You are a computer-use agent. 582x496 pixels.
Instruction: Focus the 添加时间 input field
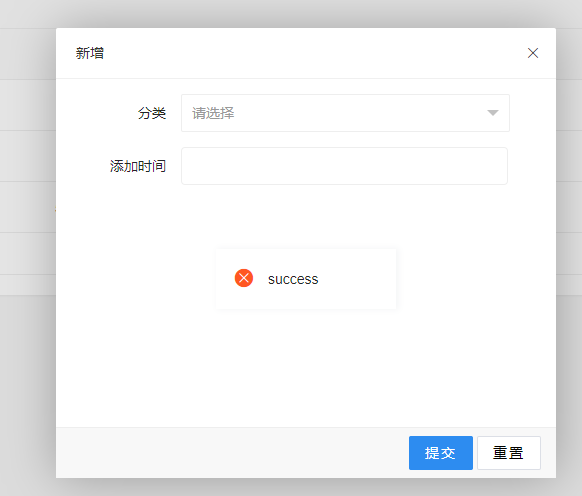pos(344,166)
